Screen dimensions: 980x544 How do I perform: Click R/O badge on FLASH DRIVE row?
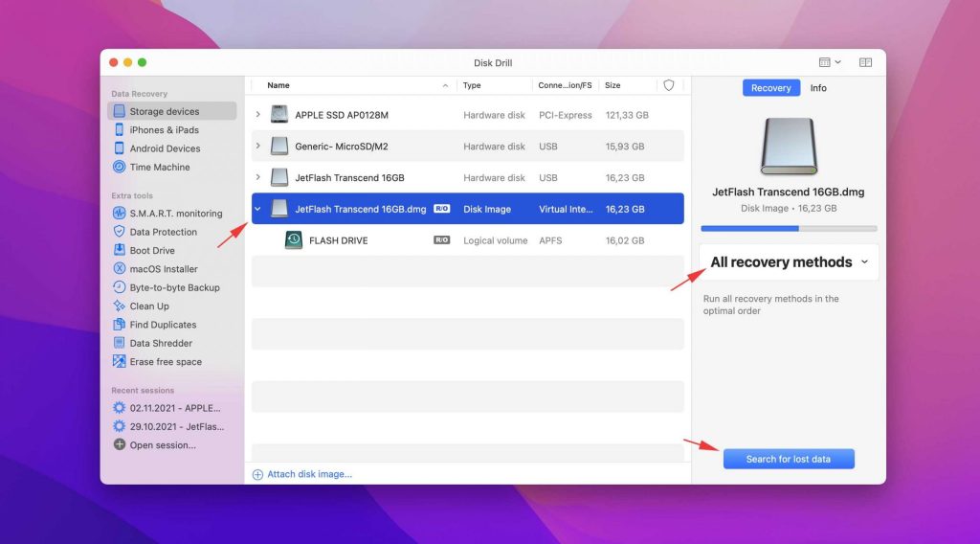click(x=442, y=240)
